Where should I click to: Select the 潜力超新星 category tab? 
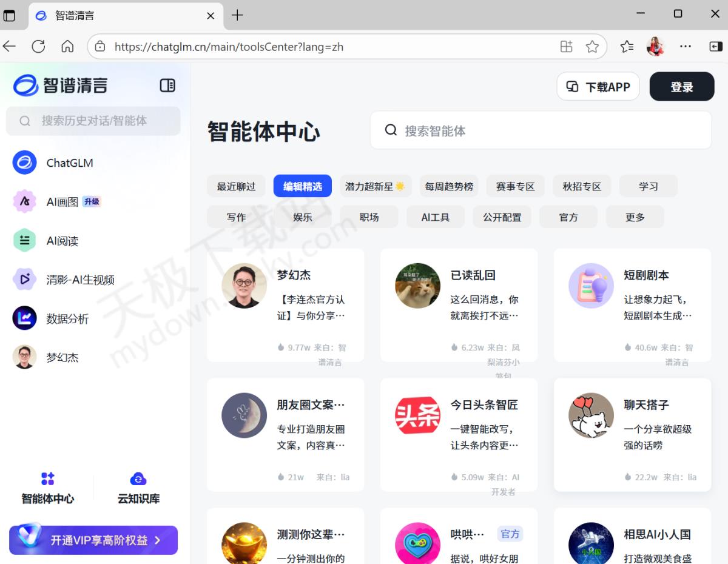coord(375,186)
